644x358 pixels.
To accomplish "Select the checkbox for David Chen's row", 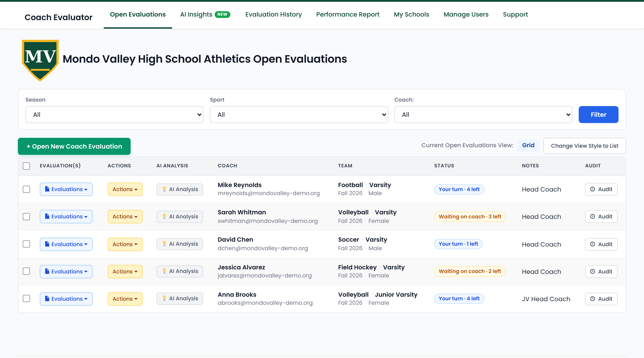I will (26, 244).
